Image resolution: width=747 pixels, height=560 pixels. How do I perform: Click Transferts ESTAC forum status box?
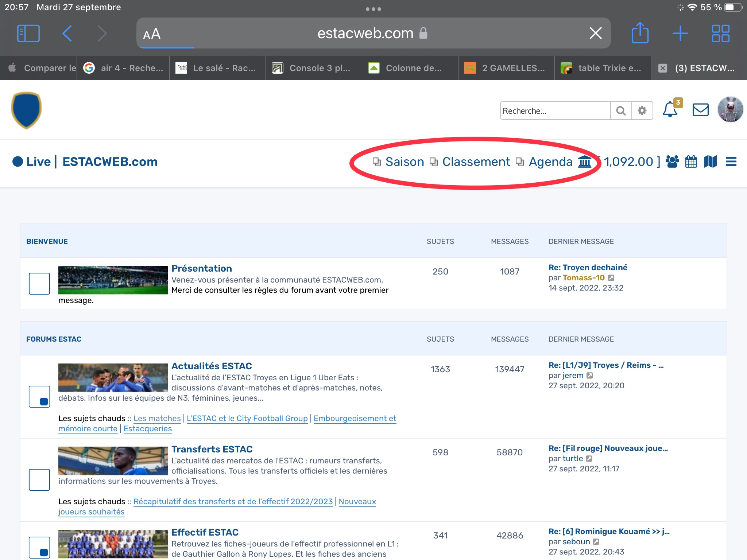click(x=39, y=479)
